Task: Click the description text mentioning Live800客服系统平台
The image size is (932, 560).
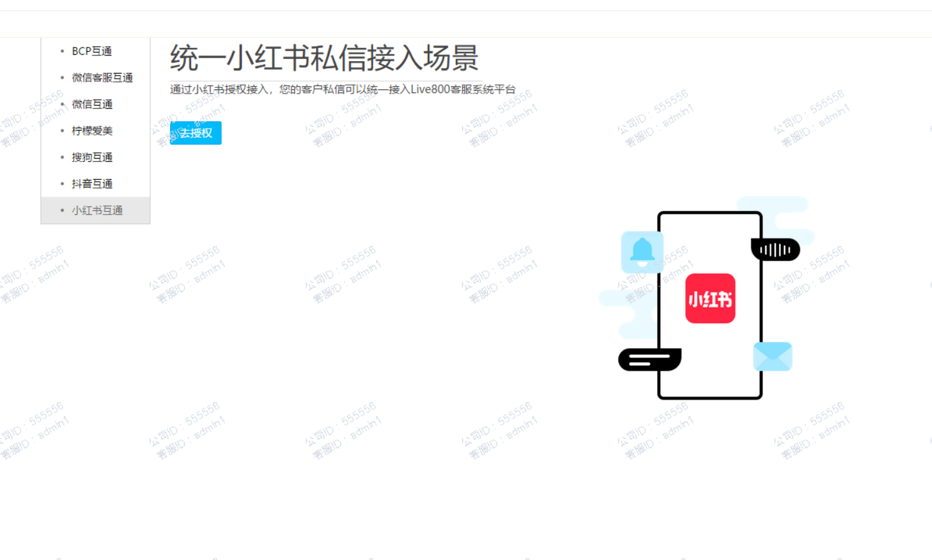Action: (x=343, y=89)
